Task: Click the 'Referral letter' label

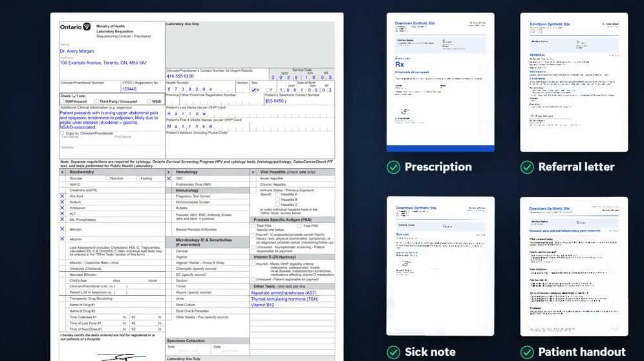Action: point(576,167)
